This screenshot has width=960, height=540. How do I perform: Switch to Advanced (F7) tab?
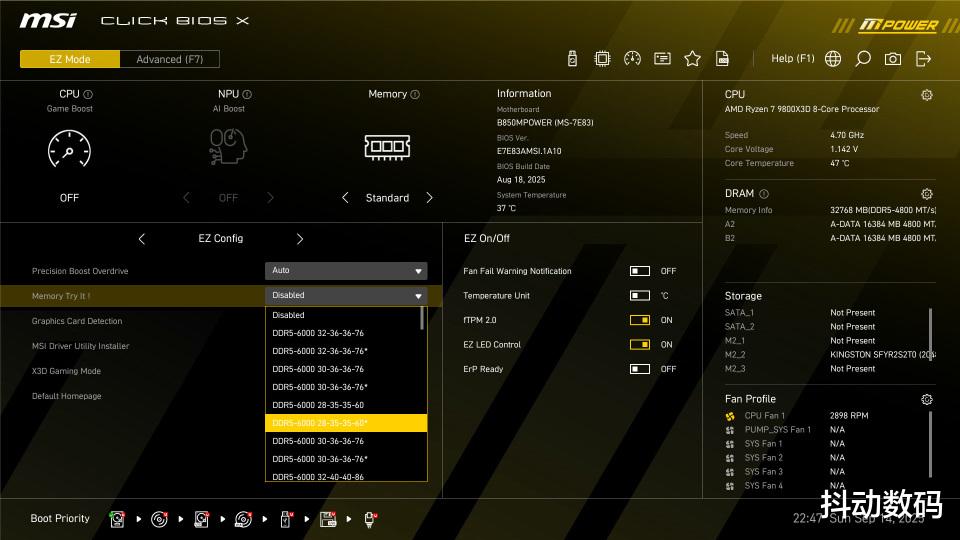tap(170, 59)
